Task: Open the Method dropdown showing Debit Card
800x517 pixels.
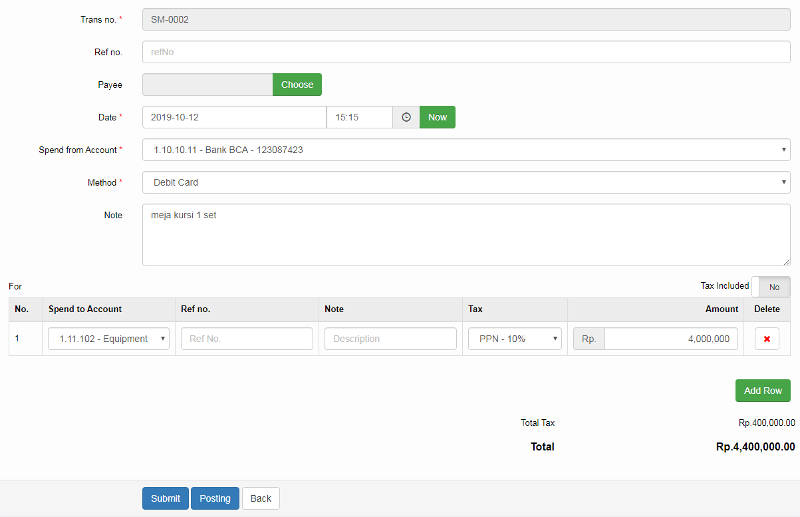Action: point(466,183)
